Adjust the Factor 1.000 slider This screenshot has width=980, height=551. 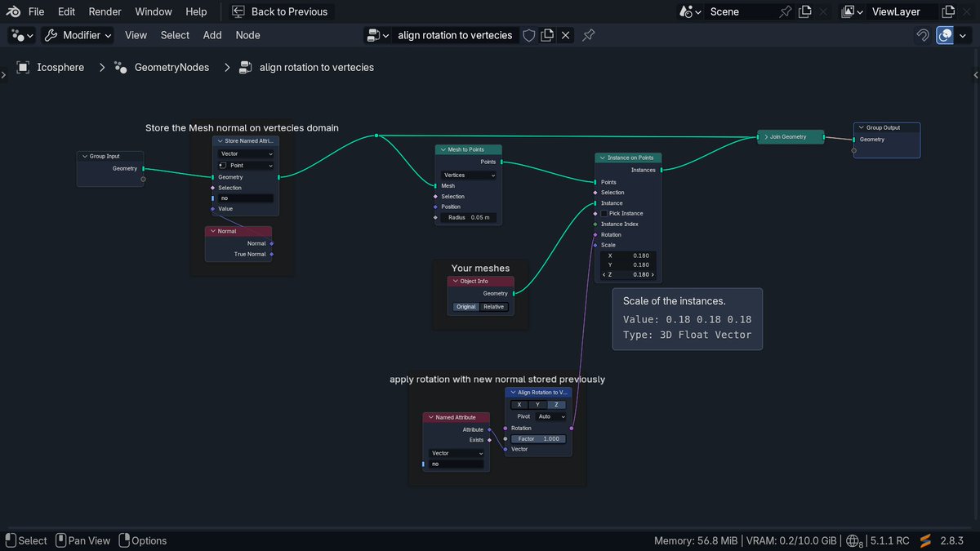tap(538, 438)
